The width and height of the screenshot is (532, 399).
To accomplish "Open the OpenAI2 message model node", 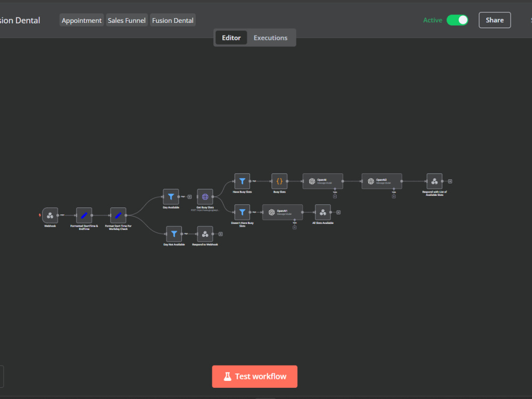I will click(x=381, y=181).
